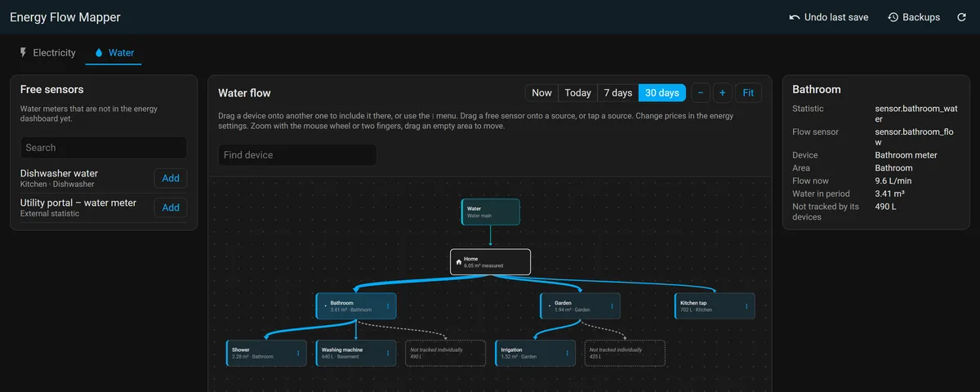
Task: Click the Free sensors heading
Action: pyautogui.click(x=52, y=89)
